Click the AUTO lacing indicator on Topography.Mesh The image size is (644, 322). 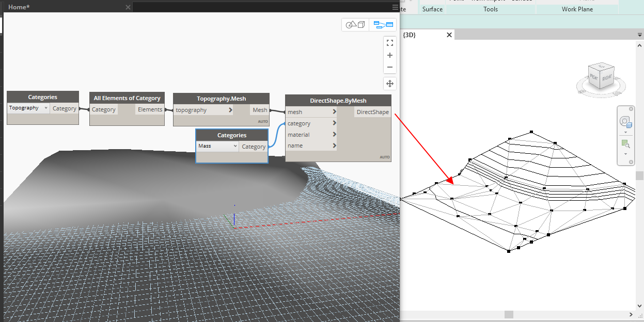coord(262,121)
